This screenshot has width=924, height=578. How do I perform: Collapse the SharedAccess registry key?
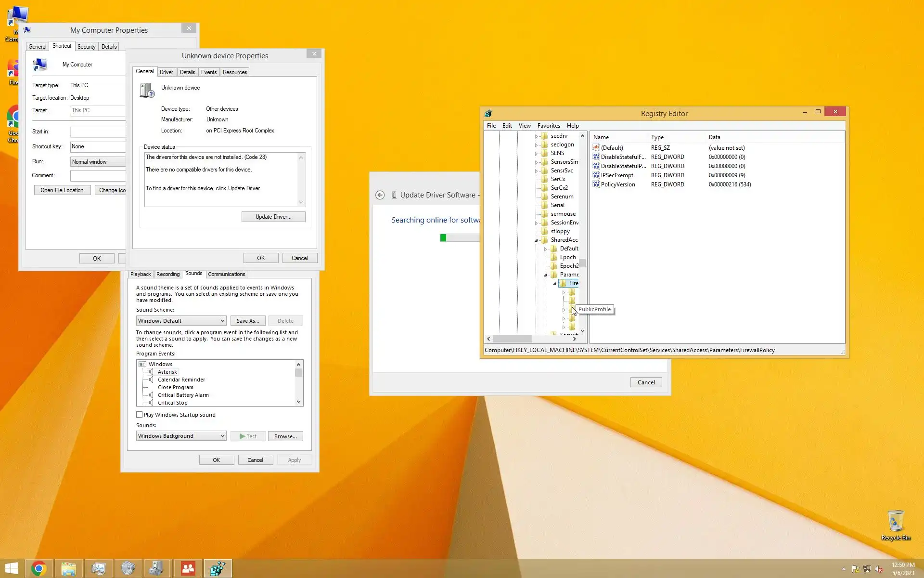pos(536,240)
